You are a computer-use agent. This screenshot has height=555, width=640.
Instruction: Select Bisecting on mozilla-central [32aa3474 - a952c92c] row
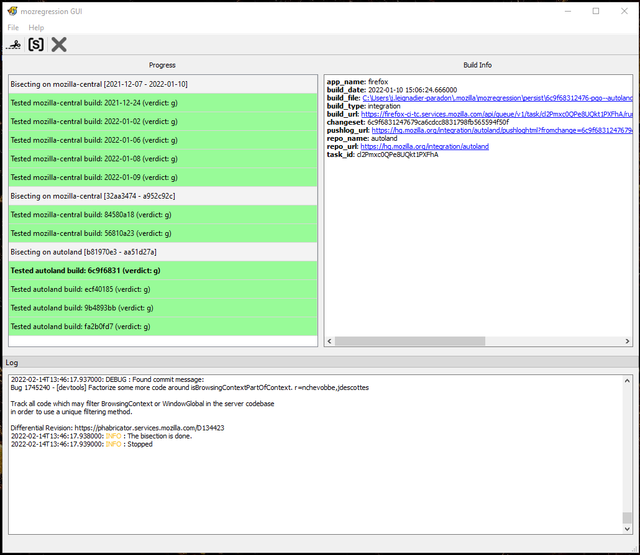point(163,196)
